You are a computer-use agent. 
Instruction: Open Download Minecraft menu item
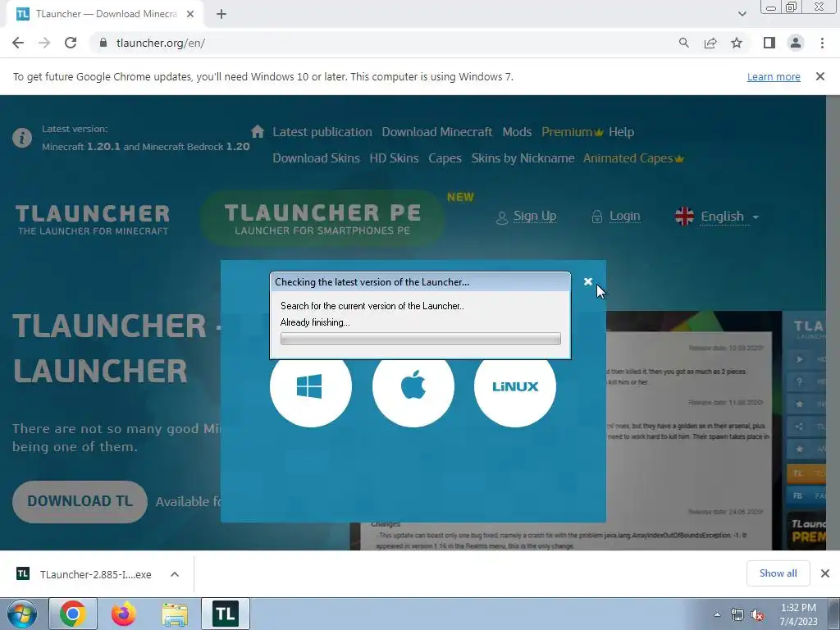point(436,132)
